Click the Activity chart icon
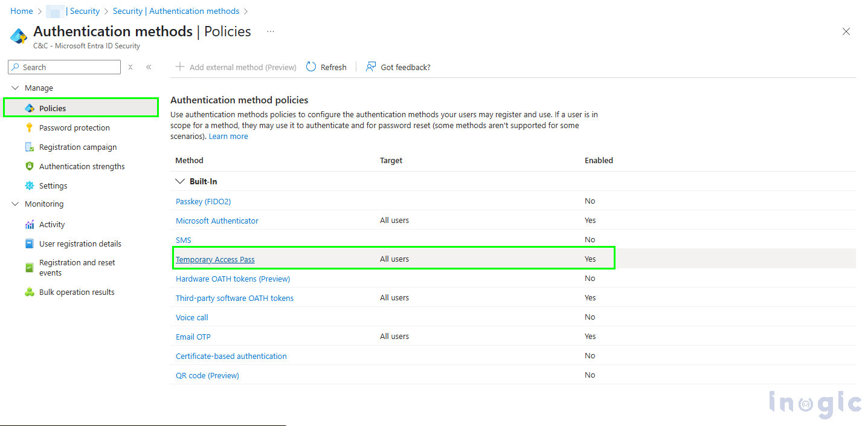The height and width of the screenshot is (426, 868). coord(29,224)
